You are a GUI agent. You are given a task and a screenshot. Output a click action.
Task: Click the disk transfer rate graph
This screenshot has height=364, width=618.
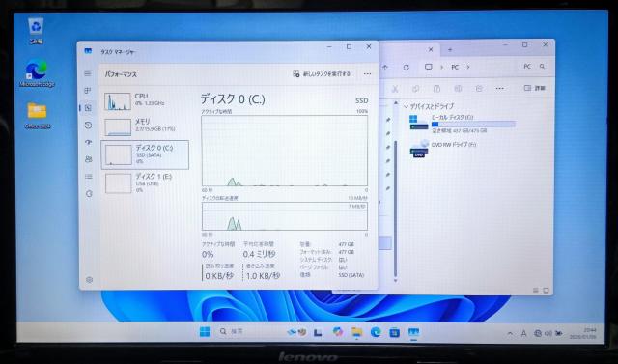click(284, 216)
